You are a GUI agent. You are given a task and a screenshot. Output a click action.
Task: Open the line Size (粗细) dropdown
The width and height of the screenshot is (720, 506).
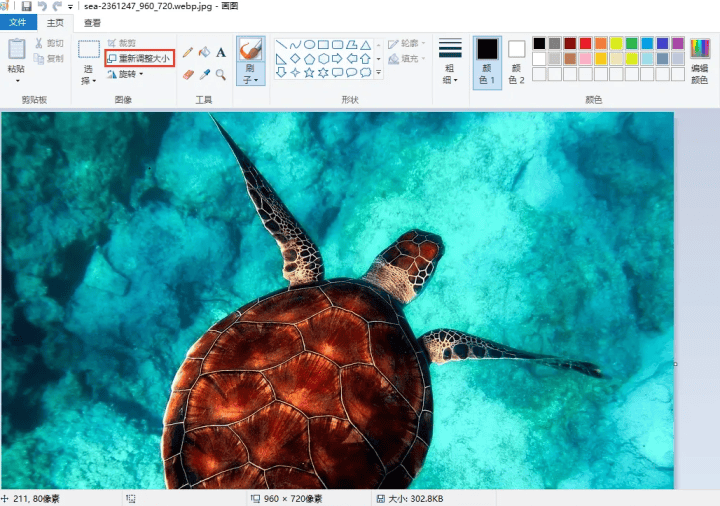tap(450, 62)
